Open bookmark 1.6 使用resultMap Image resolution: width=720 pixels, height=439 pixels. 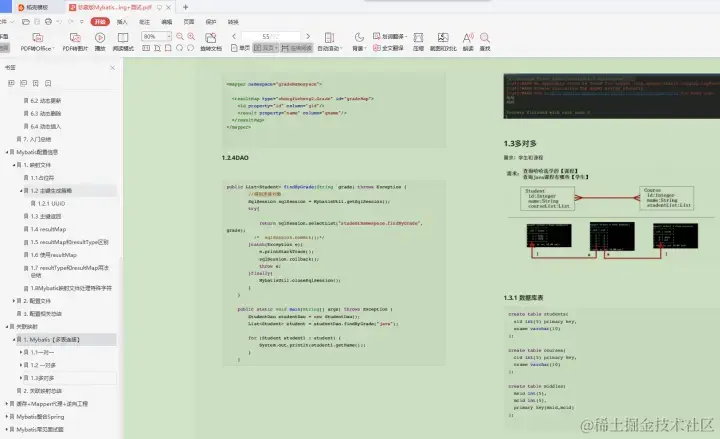pyautogui.click(x=54, y=255)
